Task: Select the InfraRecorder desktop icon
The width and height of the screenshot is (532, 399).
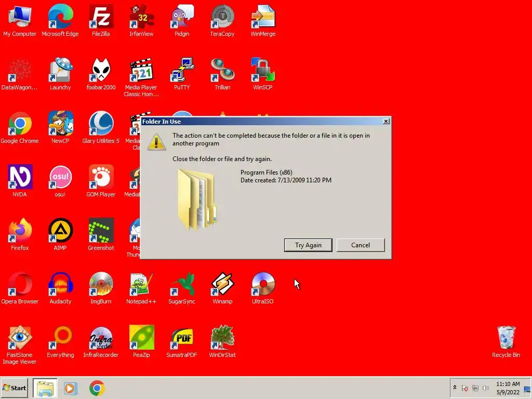Action: pos(101,342)
